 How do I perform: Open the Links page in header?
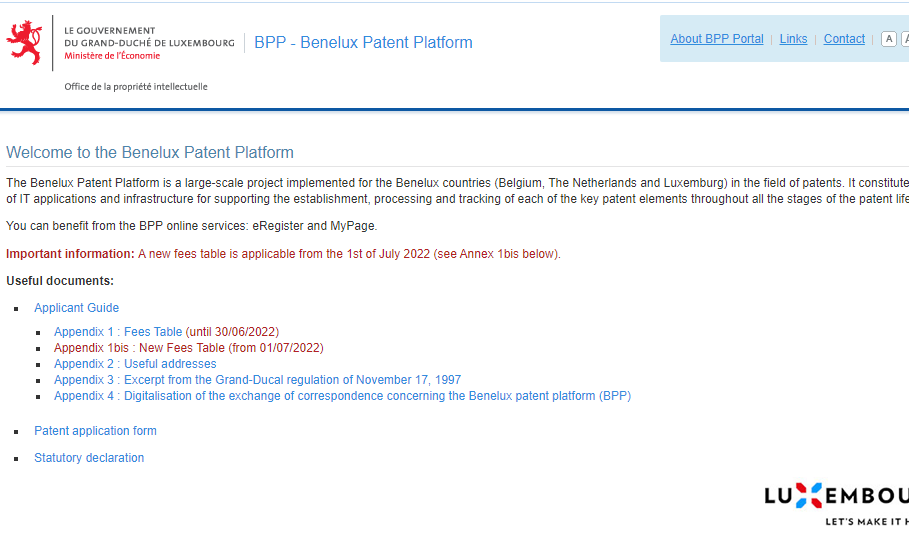tap(793, 39)
